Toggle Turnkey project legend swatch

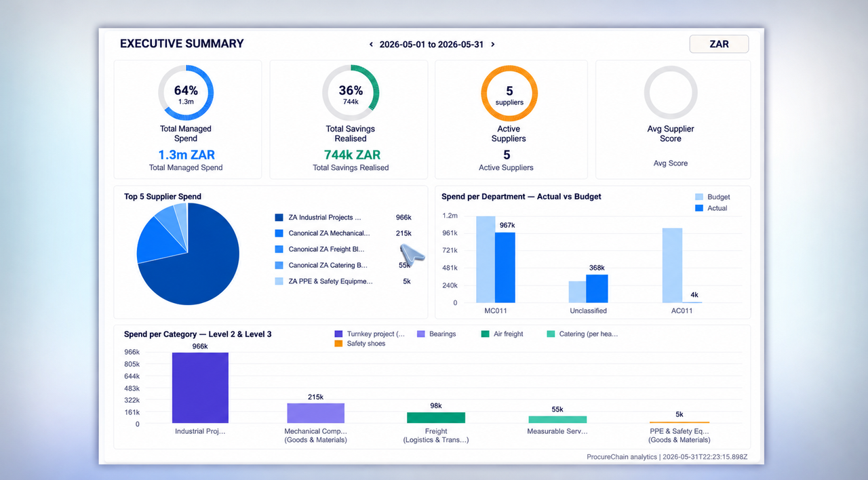click(338, 334)
